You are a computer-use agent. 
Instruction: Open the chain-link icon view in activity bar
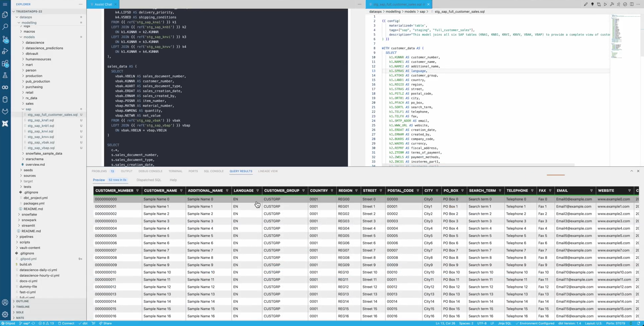coord(5,87)
